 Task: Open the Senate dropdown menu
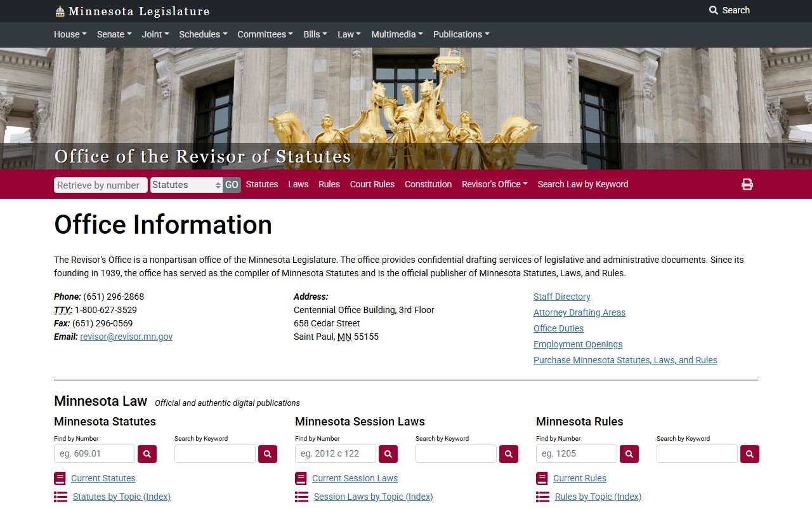(114, 34)
